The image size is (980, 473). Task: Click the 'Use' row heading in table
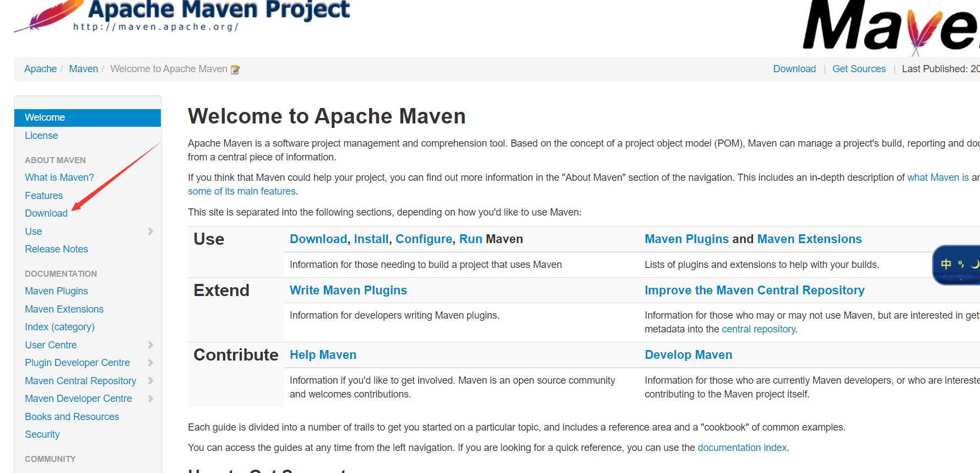(x=209, y=239)
